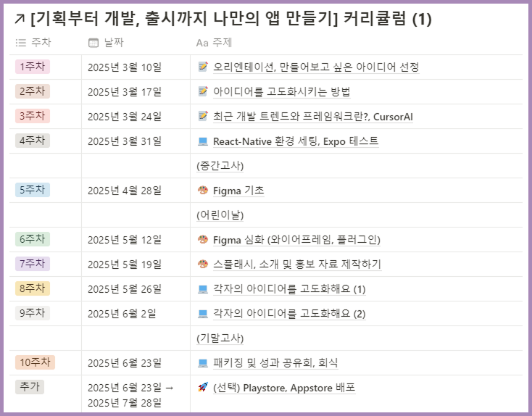
Task: Click the date 2025년 3월 17일
Action: click(125, 92)
